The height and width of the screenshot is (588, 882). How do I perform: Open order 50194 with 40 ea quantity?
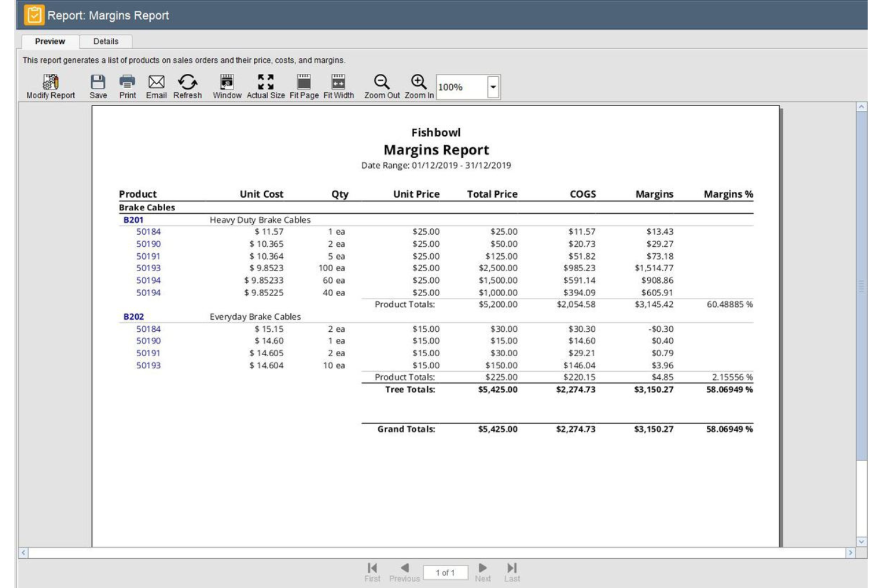[148, 293]
